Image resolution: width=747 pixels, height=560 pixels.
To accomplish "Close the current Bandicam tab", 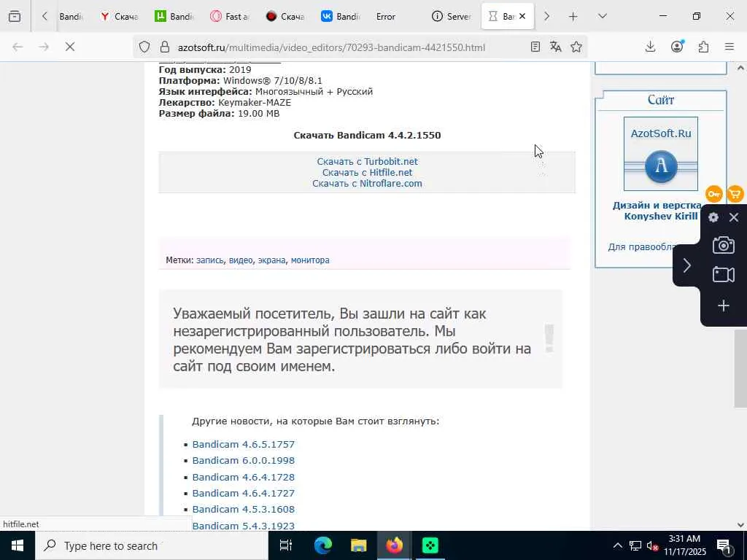I will pyautogui.click(x=522, y=16).
